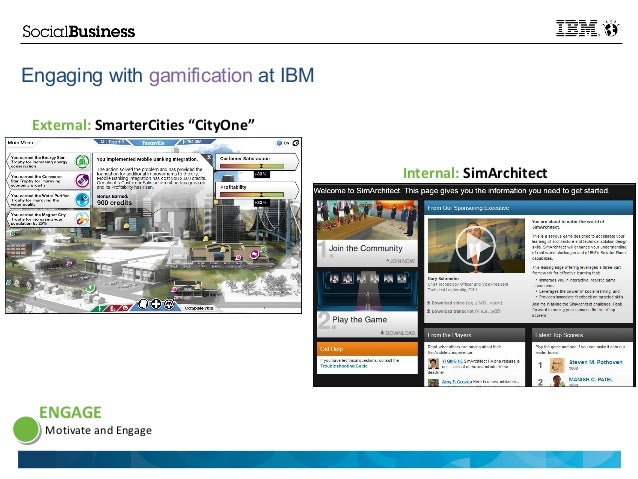The width and height of the screenshot is (638, 479).
Task: Click the green ENGAGE circle icon
Action: [x=26, y=430]
